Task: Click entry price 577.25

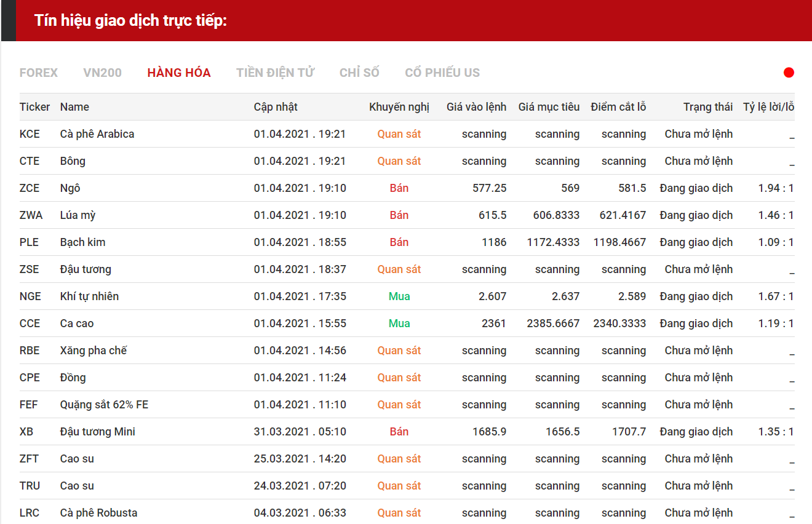Action: (490, 188)
